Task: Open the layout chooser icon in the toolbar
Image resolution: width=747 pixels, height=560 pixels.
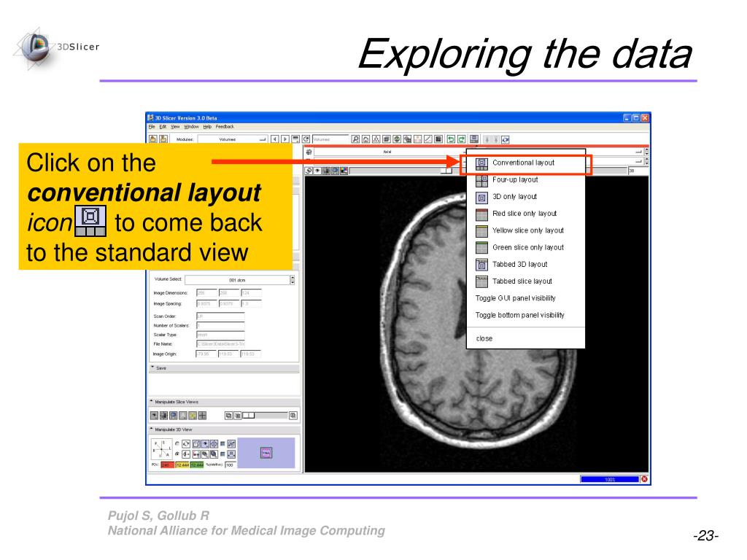Action: tap(474, 139)
